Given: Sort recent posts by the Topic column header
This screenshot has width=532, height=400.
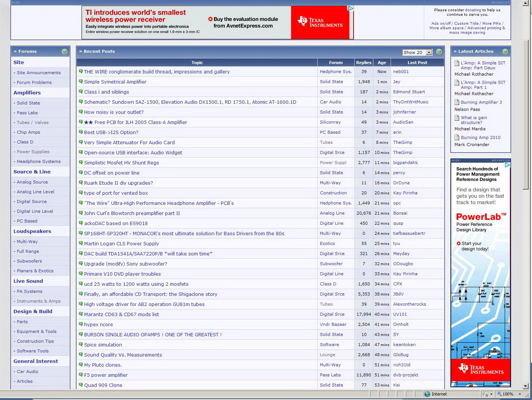Looking at the screenshot, I should tap(197, 63).
